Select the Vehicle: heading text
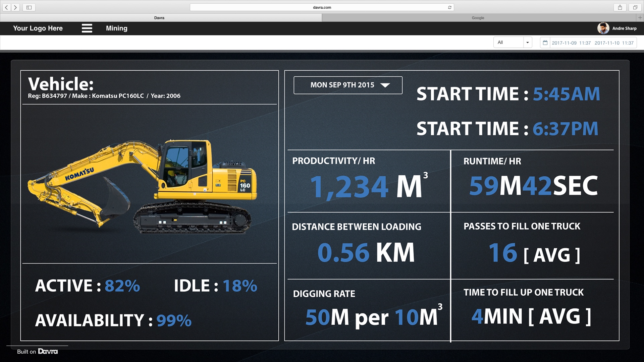This screenshot has width=644, height=362. (x=61, y=84)
